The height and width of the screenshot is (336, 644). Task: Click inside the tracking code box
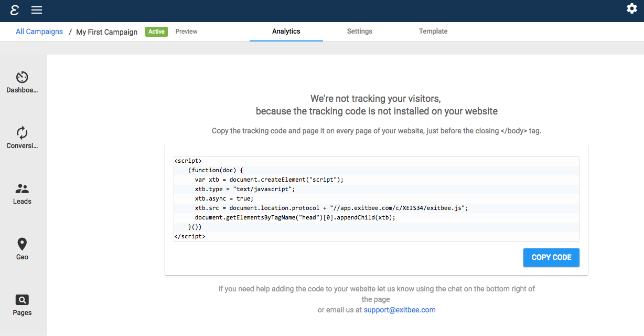(376, 198)
